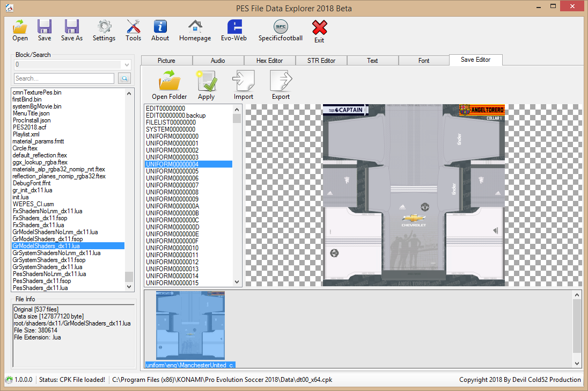
Task: Open the STR Editor tab
Action: pyautogui.click(x=321, y=60)
